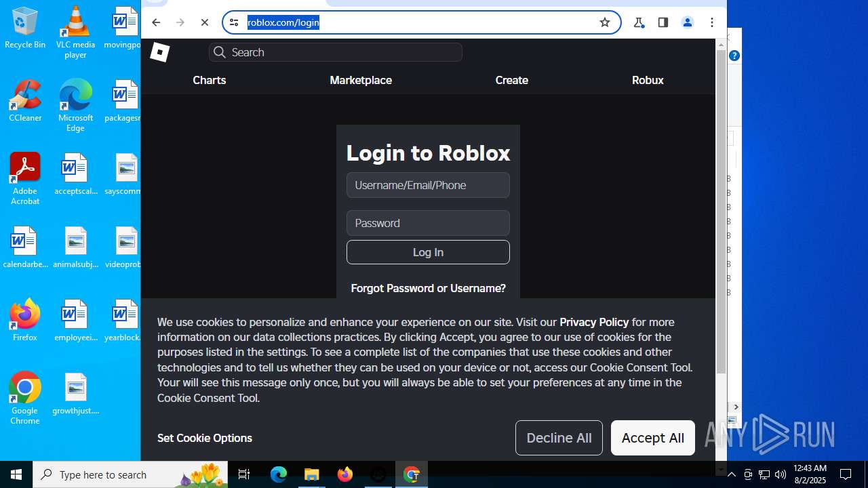Open VLC media player desktop icon
Viewport: 868px width, 488px height.
point(75,33)
